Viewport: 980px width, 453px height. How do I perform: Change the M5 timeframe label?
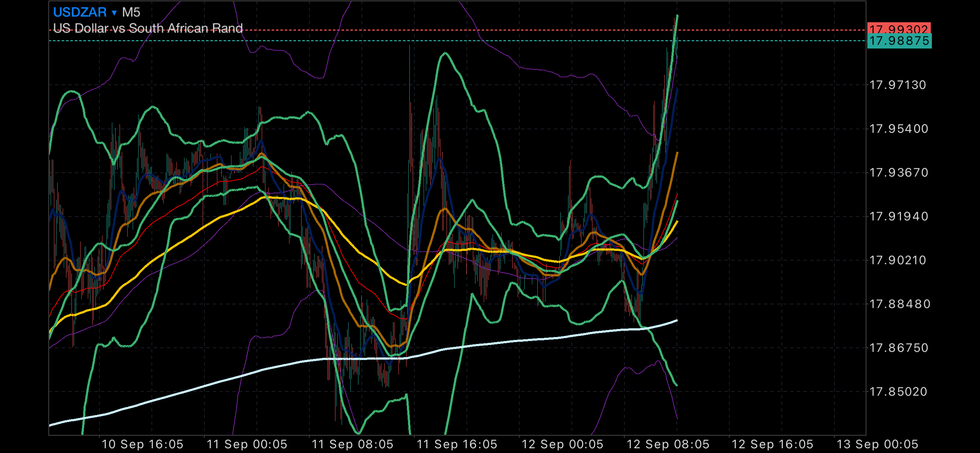point(131,12)
